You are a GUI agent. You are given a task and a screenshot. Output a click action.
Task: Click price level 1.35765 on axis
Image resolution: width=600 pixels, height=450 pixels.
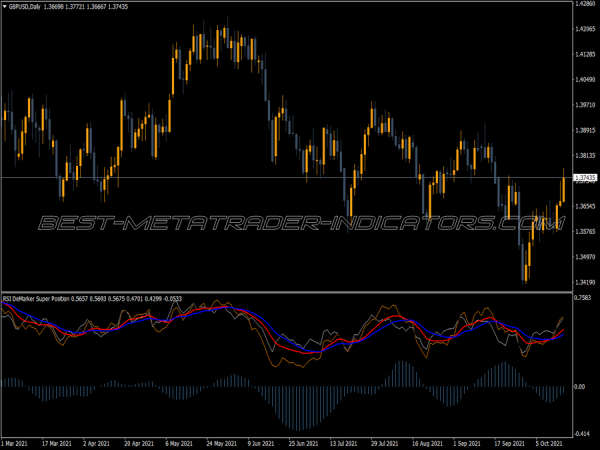click(585, 232)
